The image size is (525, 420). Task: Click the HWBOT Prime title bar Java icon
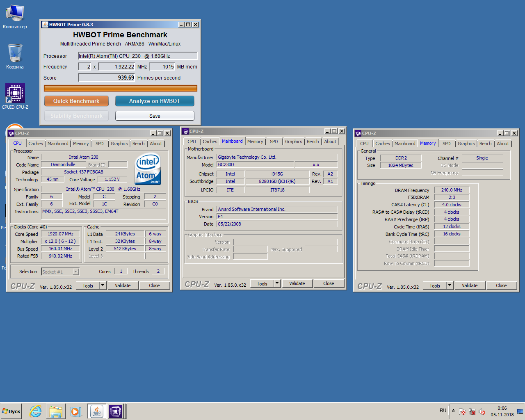[45, 25]
